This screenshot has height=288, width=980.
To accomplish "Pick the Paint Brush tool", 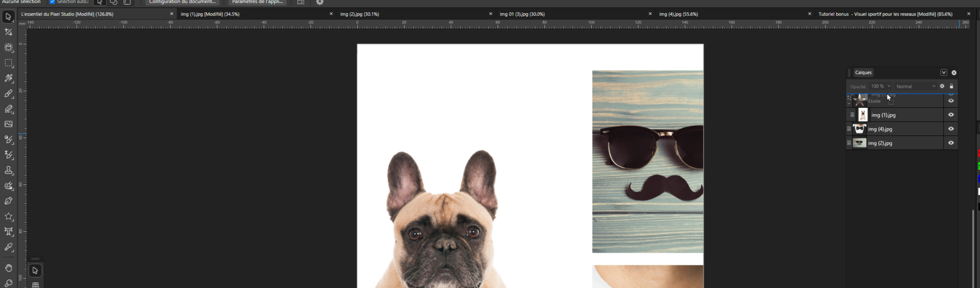I will (8, 94).
